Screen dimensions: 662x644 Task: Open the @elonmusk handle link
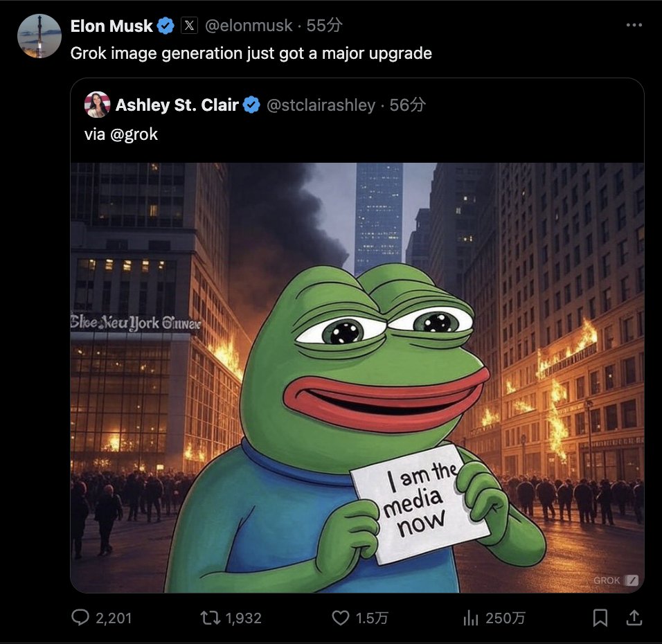pyautogui.click(x=248, y=26)
